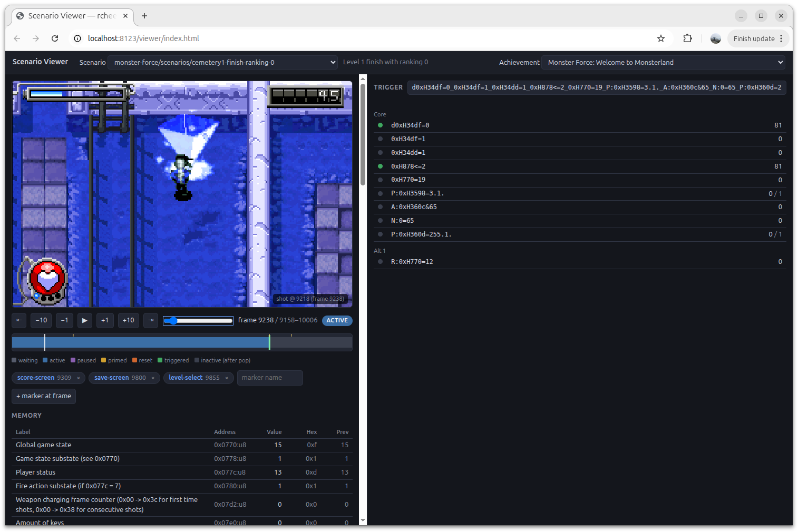This screenshot has width=798, height=532.
Task: Select condition N:0=65 row
Action: click(580, 221)
